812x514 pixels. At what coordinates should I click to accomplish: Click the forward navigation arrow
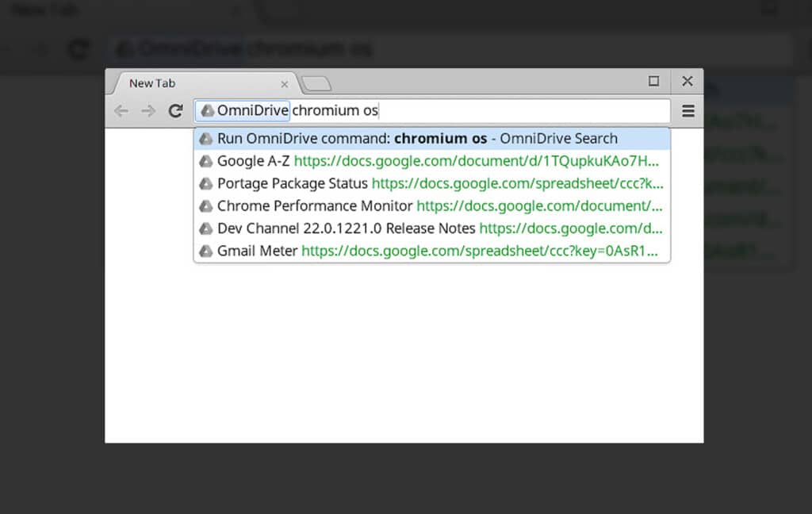(148, 111)
